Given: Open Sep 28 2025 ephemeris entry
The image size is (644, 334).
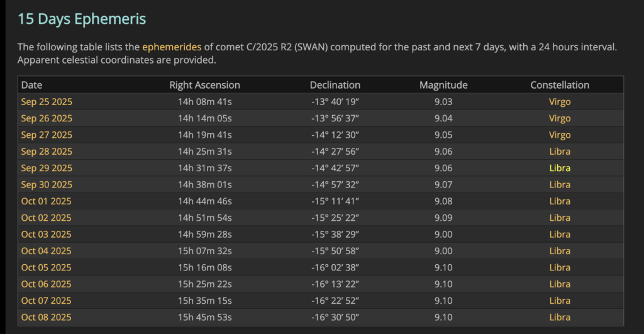Looking at the screenshot, I should 47,152.
